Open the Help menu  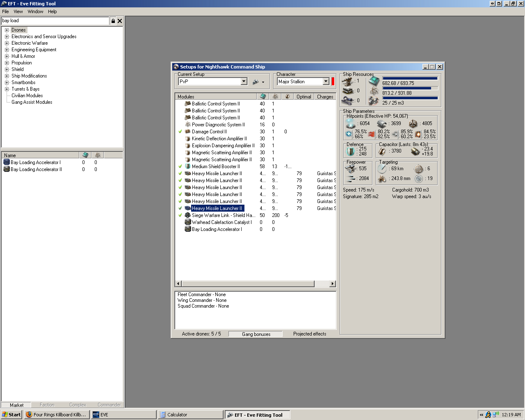click(52, 11)
